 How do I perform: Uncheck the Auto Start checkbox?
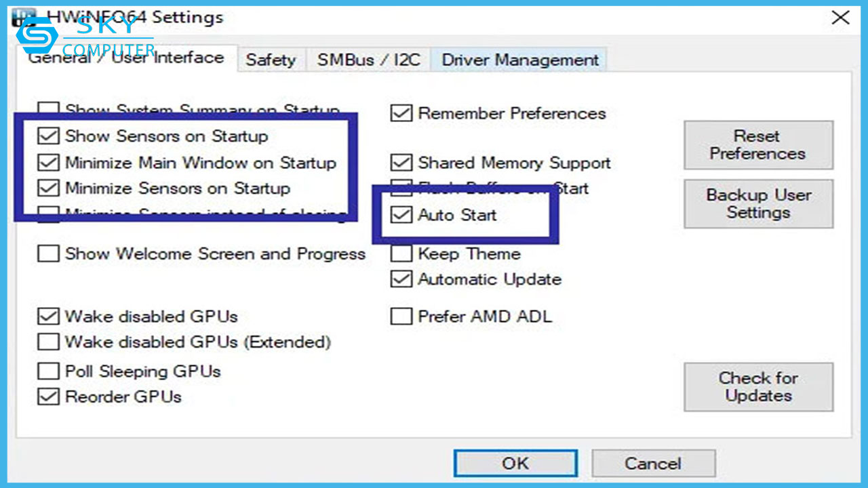[401, 216]
